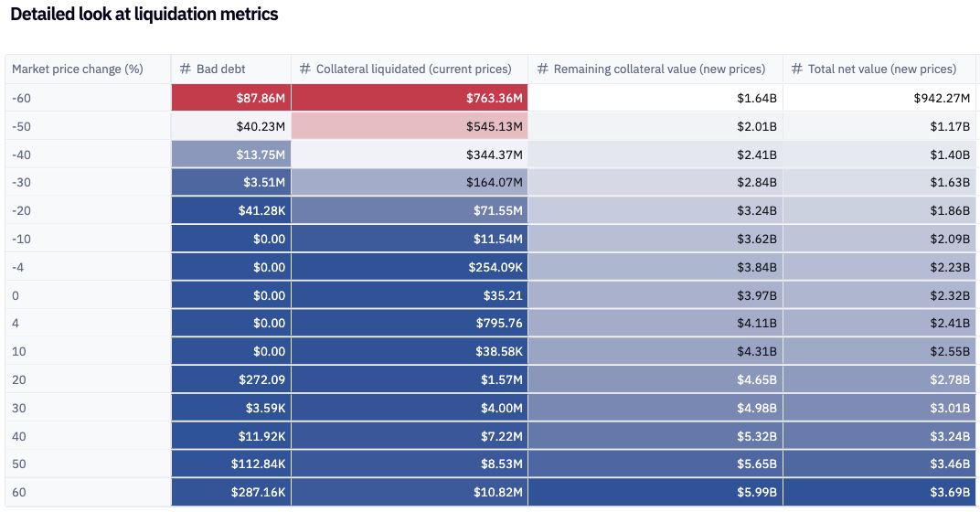The image size is (980, 512).
Task: Click the Detailed look at liquidation metrics heading
Action: 144,15
